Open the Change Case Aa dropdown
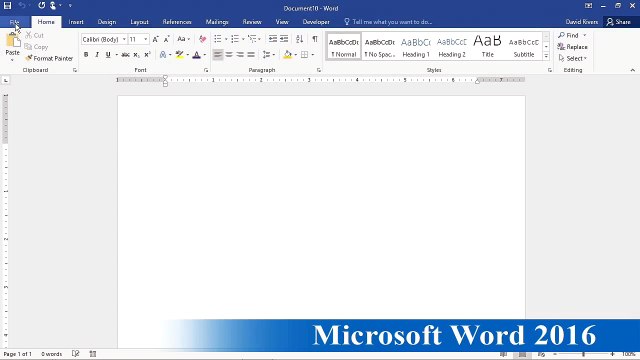Viewport: 640px width, 360px height. [183, 39]
